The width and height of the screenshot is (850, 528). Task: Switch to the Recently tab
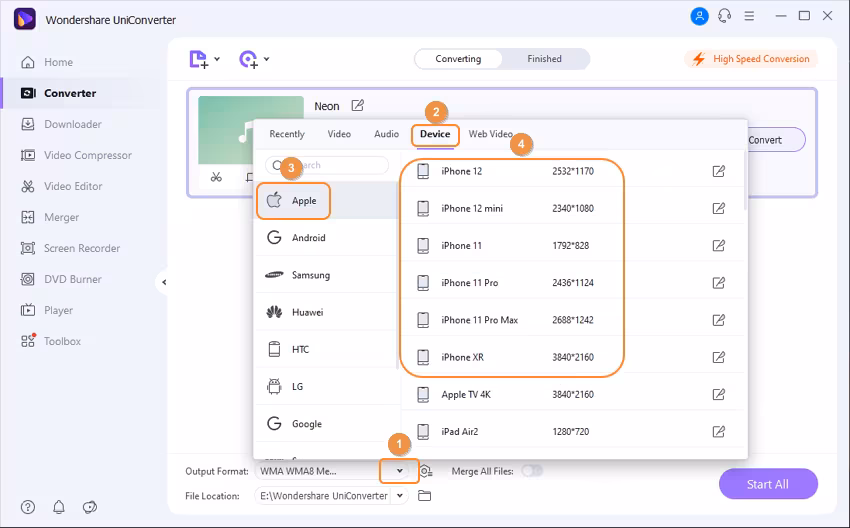(x=287, y=134)
